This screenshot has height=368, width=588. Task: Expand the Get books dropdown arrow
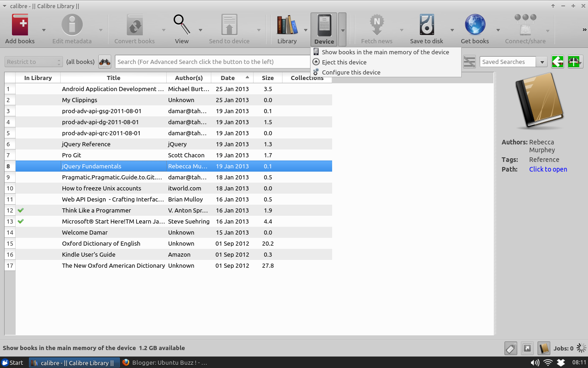(498, 30)
